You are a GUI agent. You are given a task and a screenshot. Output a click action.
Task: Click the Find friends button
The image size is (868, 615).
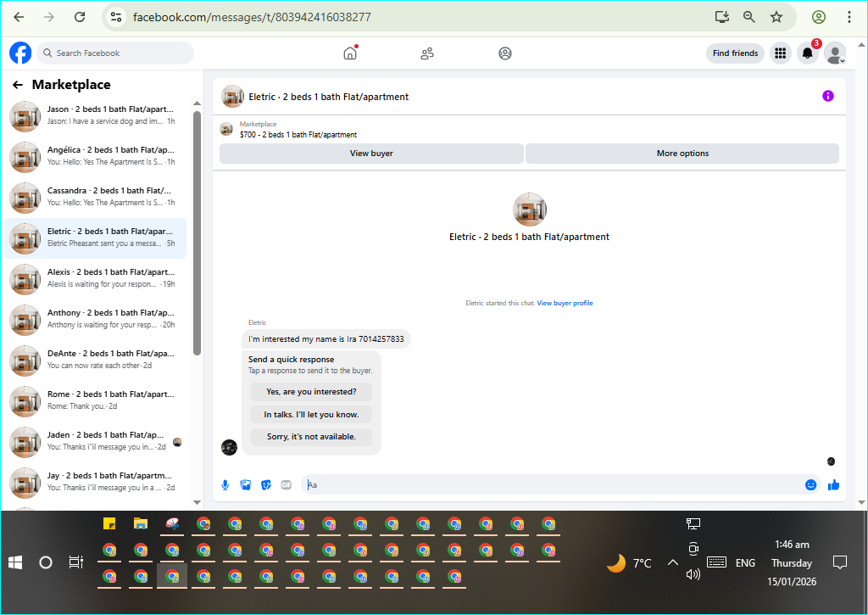point(735,53)
